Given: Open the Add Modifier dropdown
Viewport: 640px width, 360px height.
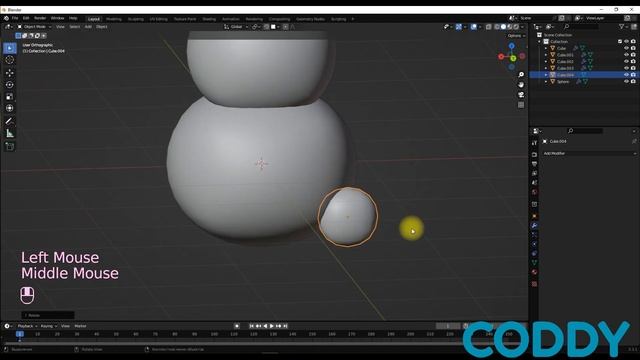Looking at the screenshot, I should point(589,153).
